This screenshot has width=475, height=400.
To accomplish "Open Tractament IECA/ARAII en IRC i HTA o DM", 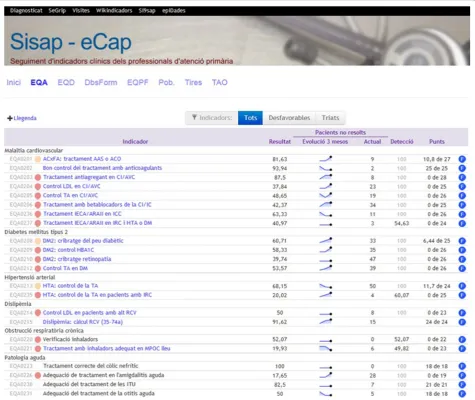I will (97, 223).
